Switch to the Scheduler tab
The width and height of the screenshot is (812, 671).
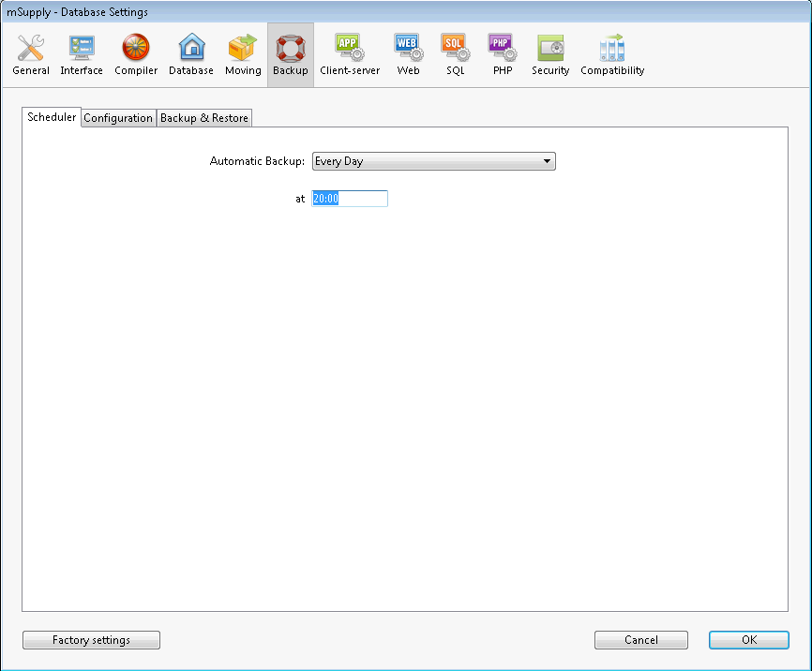52,117
